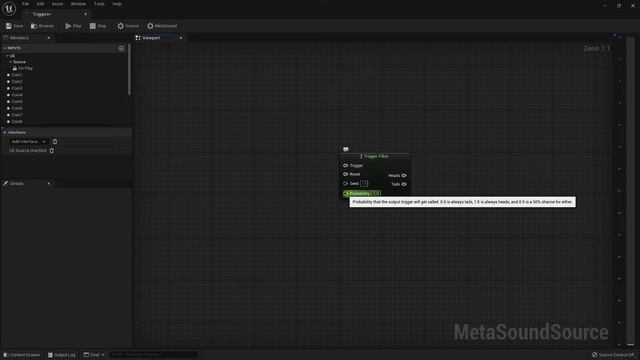Screen dimensions: 640x360
Task: Select the Coin5 input
Action: [17, 102]
